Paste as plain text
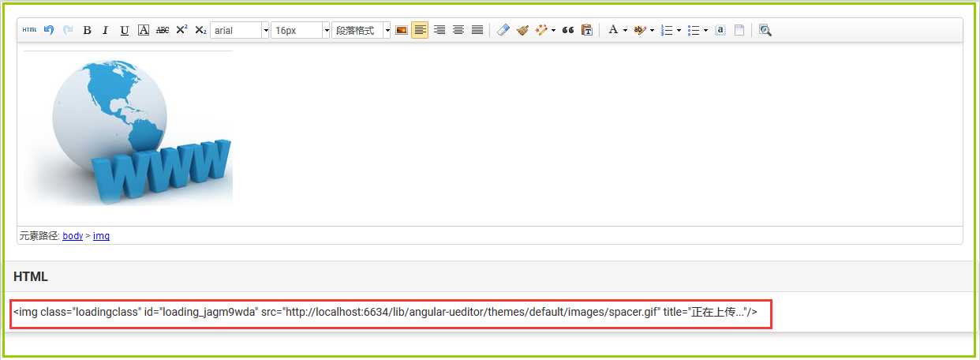This screenshot has height=360, width=980. pyautogui.click(x=586, y=30)
